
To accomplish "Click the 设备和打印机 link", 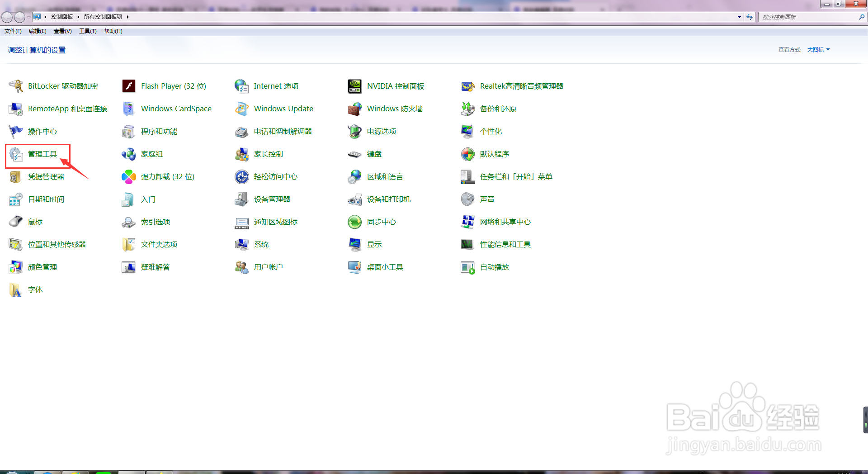I will (x=389, y=199).
